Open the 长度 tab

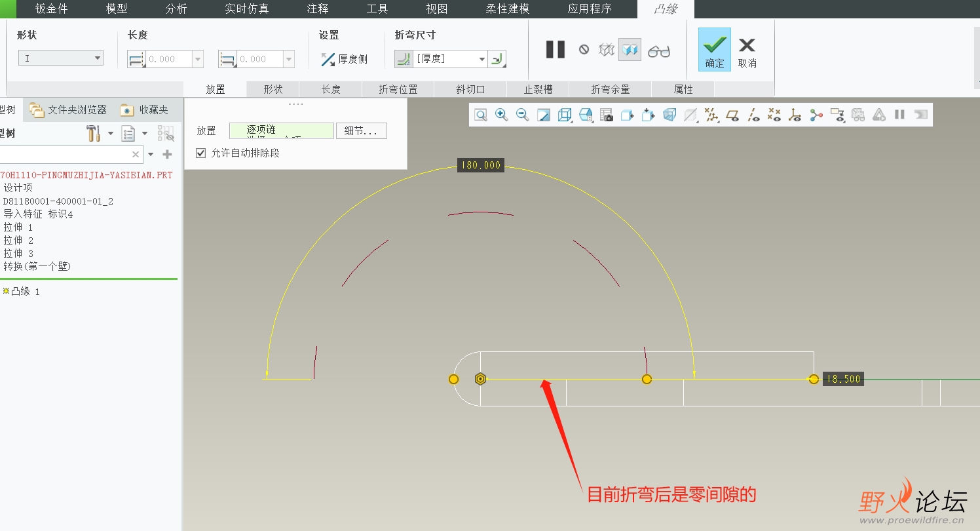(x=331, y=89)
